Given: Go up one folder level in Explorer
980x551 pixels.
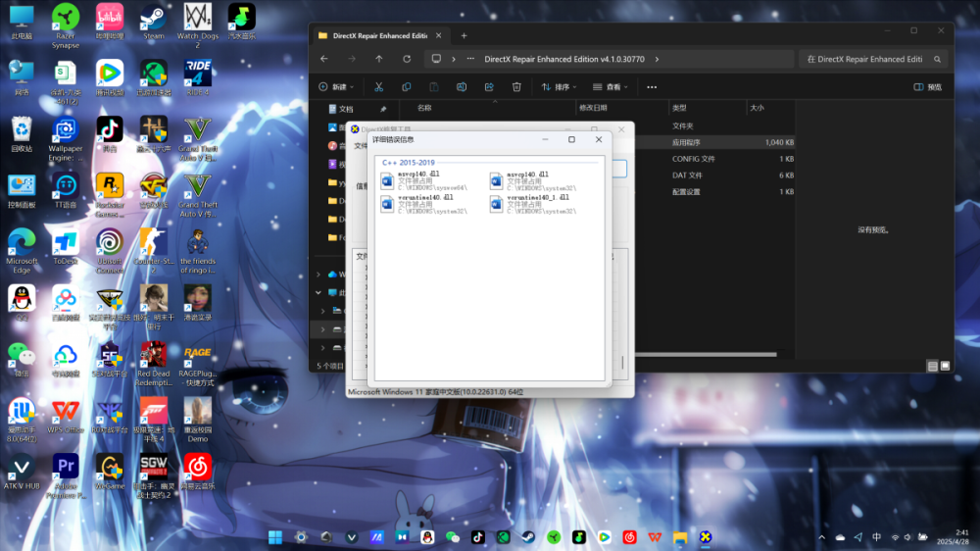Looking at the screenshot, I should [379, 59].
